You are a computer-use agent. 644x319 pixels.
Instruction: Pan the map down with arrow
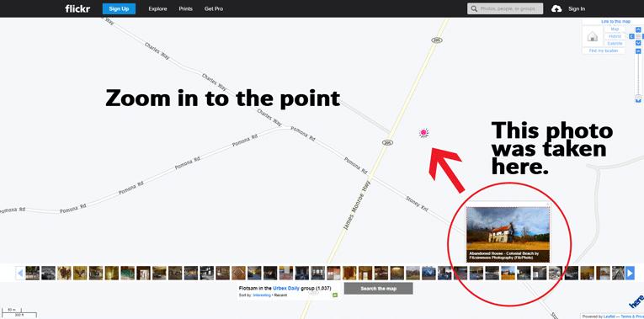[638, 43]
